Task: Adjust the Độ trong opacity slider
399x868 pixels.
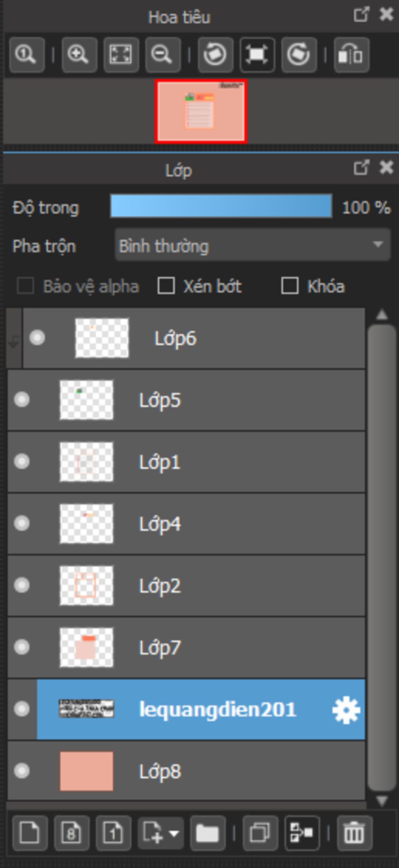Action: coord(221,206)
